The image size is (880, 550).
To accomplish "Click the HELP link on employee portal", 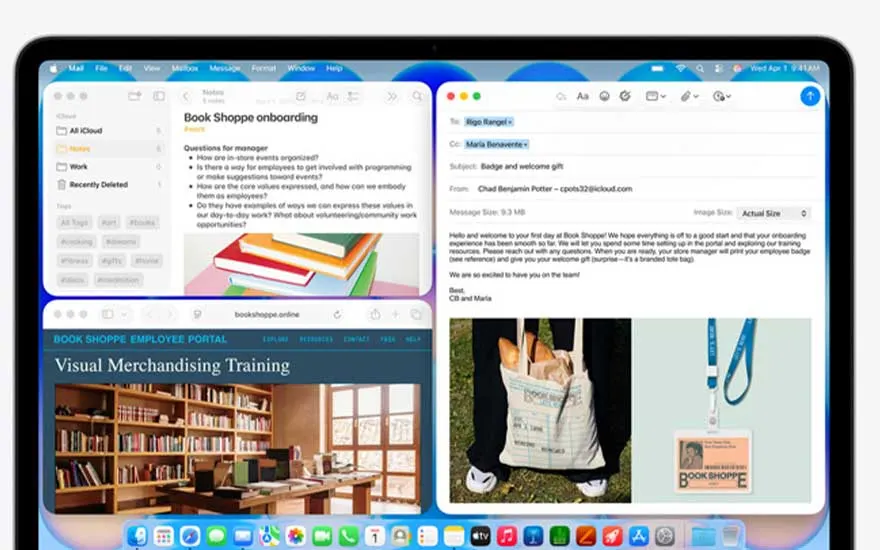I will [413, 340].
